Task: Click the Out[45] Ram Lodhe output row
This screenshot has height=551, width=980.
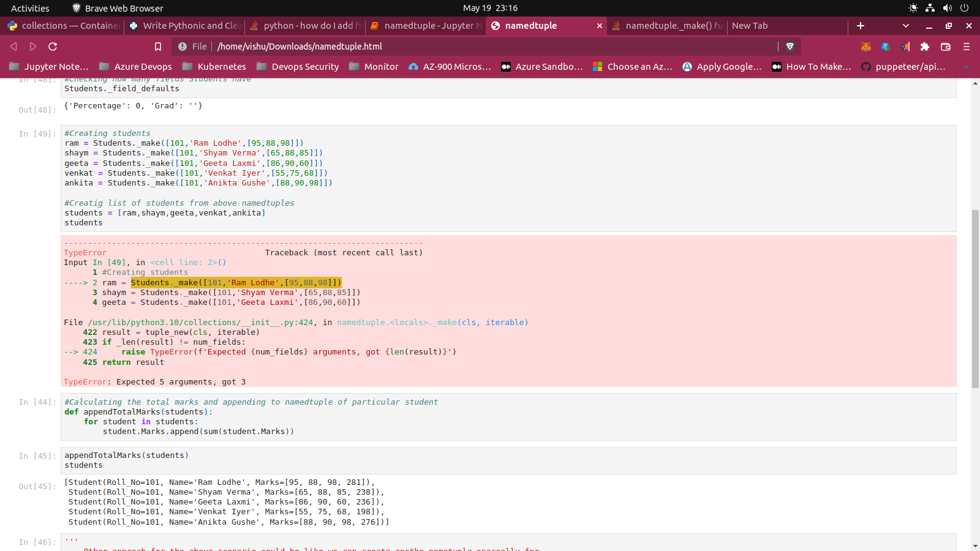Action: tap(220, 482)
